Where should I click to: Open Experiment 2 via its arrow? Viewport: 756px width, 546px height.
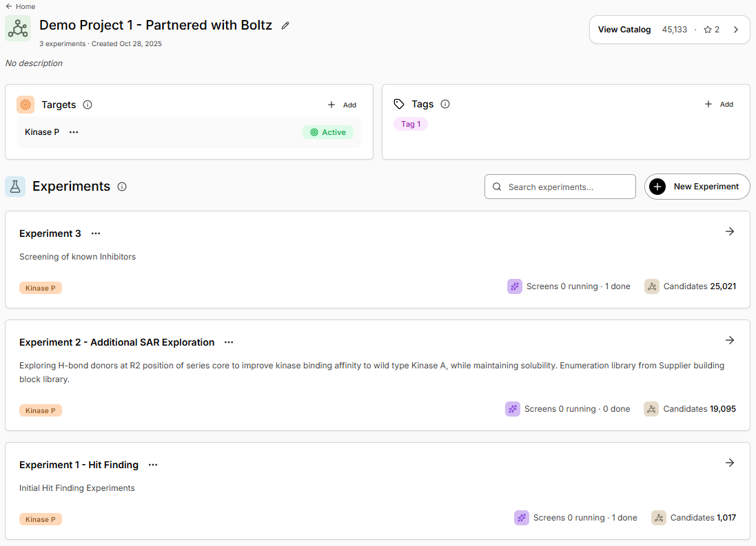(x=730, y=340)
